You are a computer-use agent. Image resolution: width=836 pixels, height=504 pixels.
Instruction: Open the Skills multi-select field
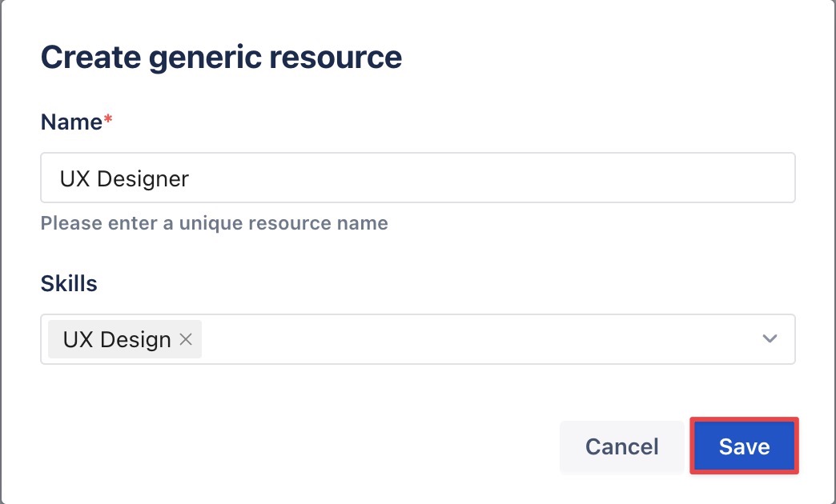(x=480, y=339)
